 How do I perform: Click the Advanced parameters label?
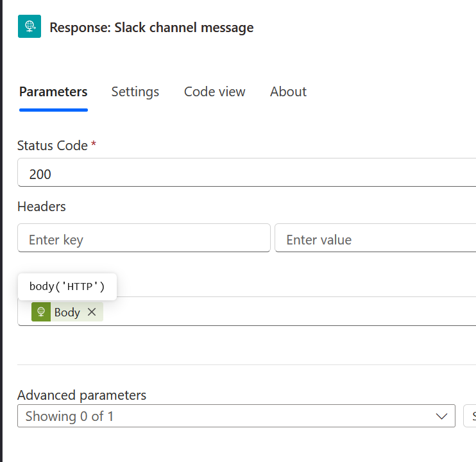click(82, 395)
